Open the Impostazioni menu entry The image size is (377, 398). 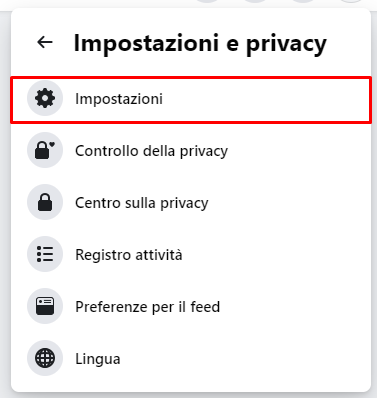click(191, 100)
